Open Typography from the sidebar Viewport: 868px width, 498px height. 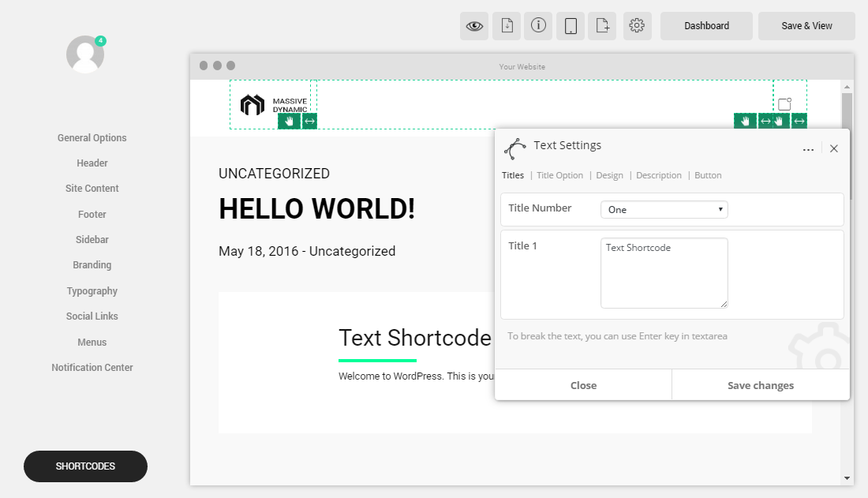92,290
